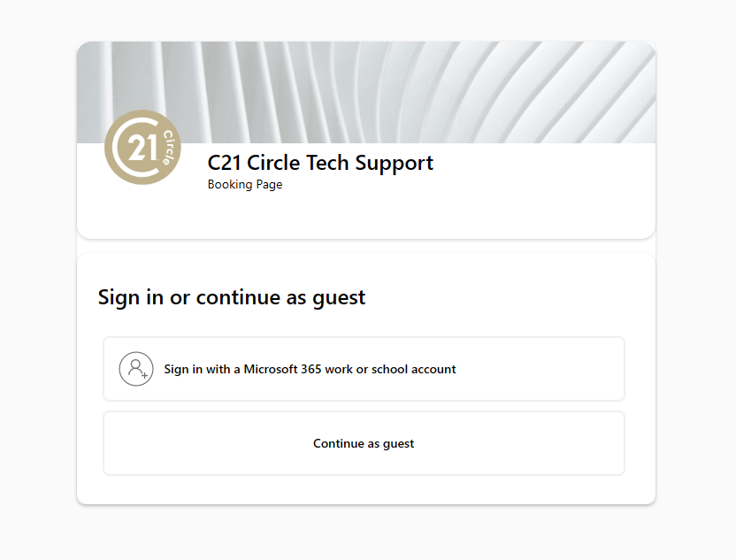Screen dimensions: 736x560
Task: Click the 21 numeral inside the logo
Action: click(x=142, y=148)
